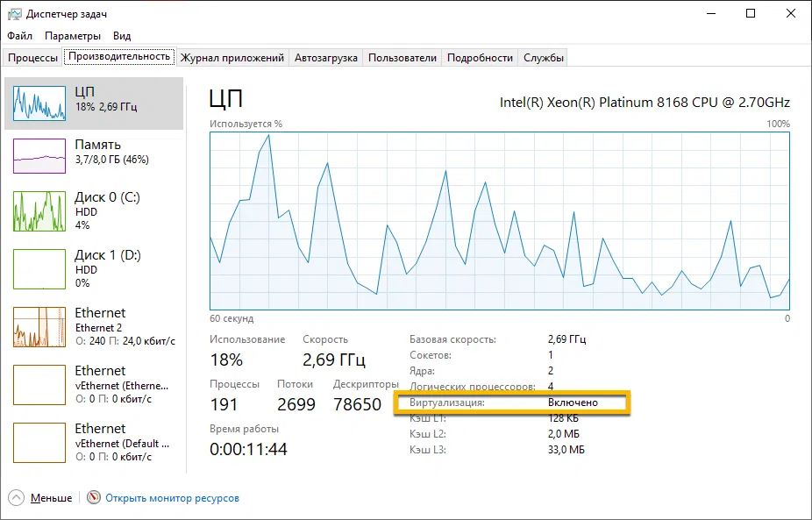The height and width of the screenshot is (520, 812).
Task: Open the Параметры menu
Action: tap(73, 36)
